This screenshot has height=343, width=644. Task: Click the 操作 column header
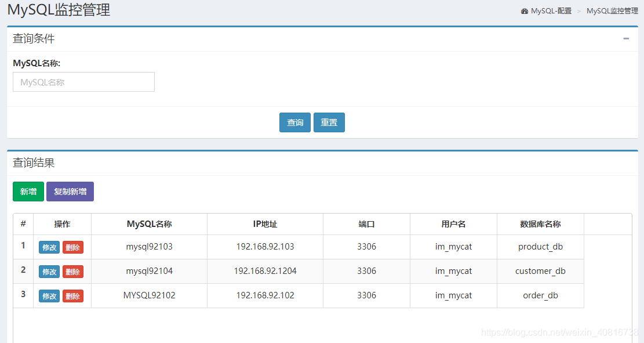62,224
